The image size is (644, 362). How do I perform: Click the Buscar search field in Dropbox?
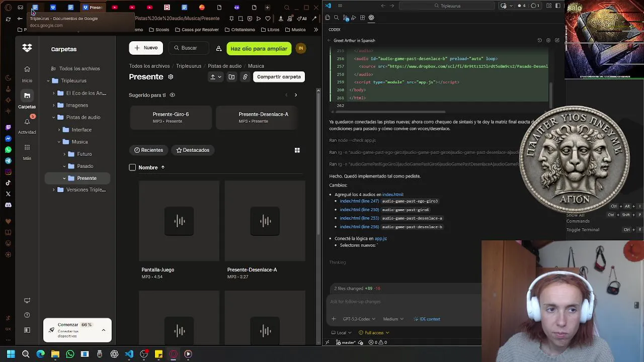[x=189, y=48]
